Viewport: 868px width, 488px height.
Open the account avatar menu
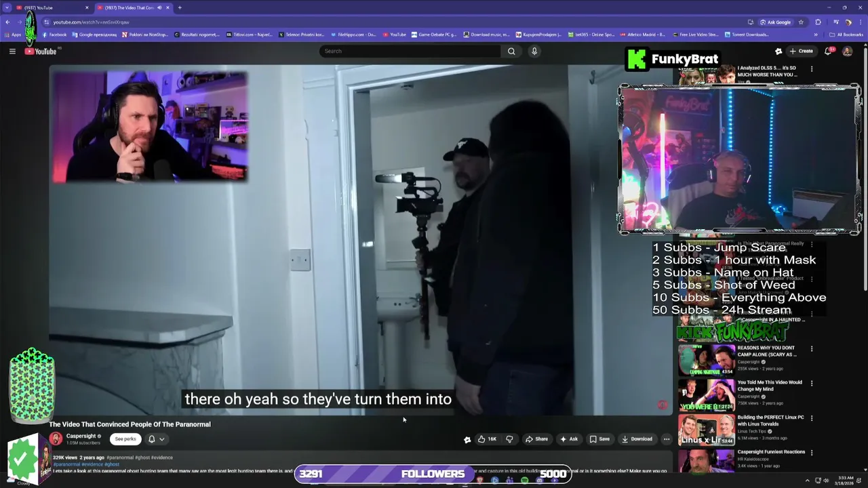[847, 51]
